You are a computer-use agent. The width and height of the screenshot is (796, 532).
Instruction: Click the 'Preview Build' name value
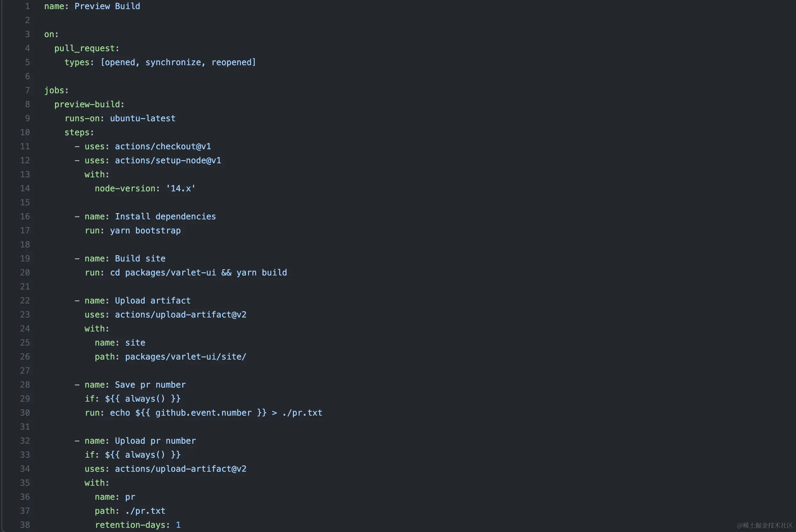click(x=107, y=6)
